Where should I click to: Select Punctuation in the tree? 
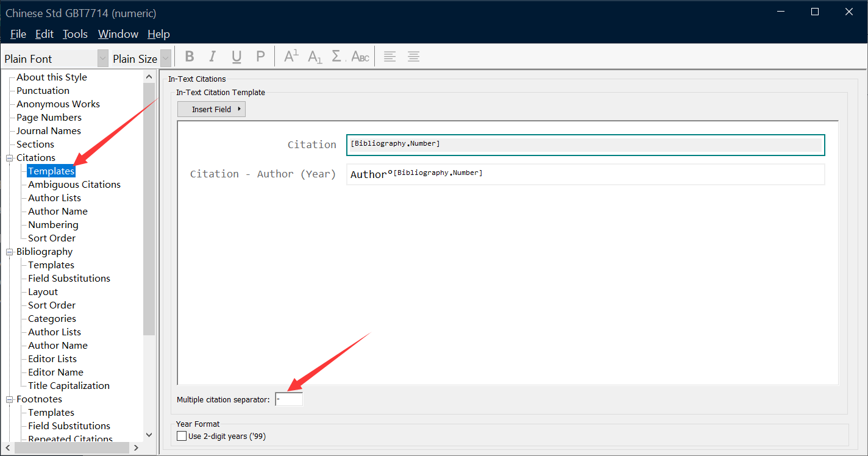pyautogui.click(x=43, y=91)
